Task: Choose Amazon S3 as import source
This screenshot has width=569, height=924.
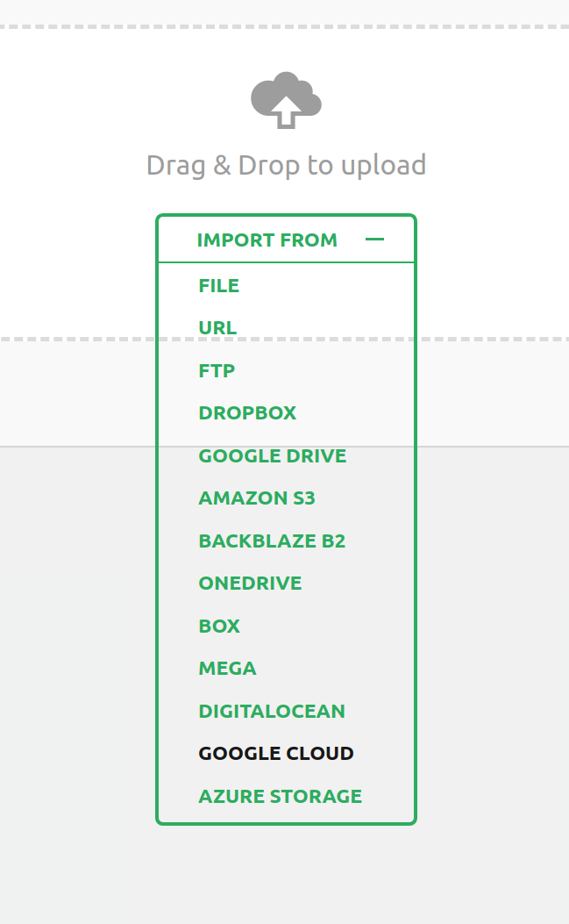Action: click(x=257, y=498)
